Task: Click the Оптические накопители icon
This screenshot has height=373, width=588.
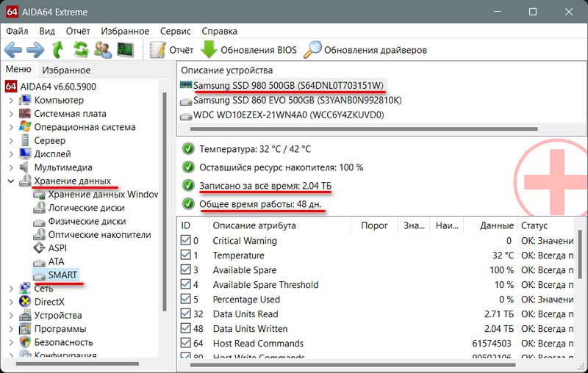Action: click(x=39, y=234)
